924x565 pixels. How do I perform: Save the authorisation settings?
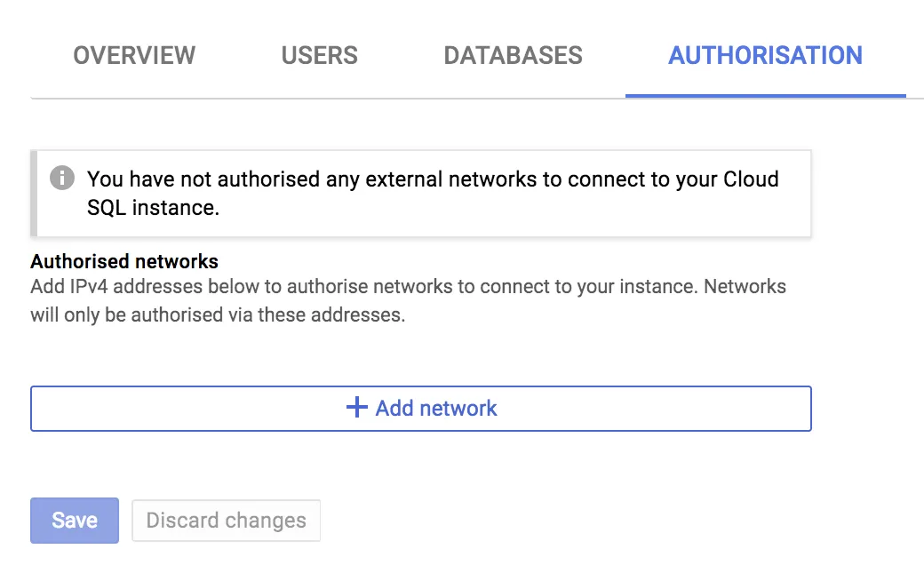pos(75,520)
